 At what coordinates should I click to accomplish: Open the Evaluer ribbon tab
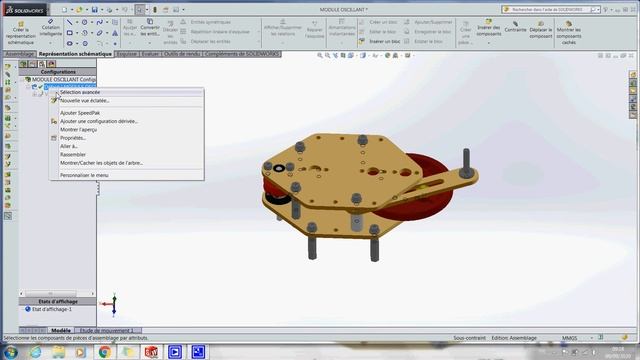[x=150, y=54]
